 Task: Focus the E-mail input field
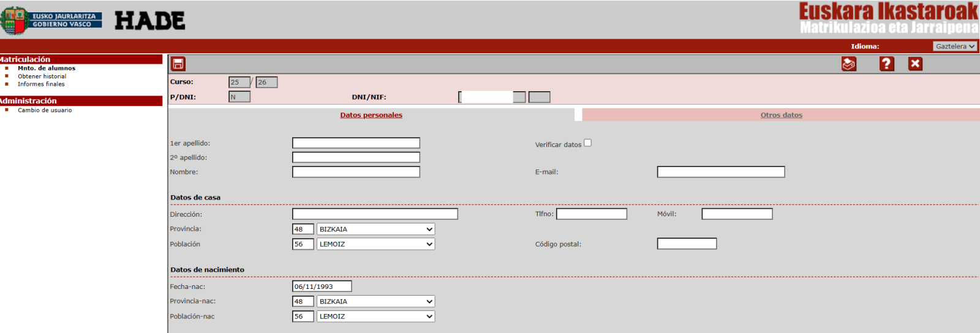tap(720, 172)
